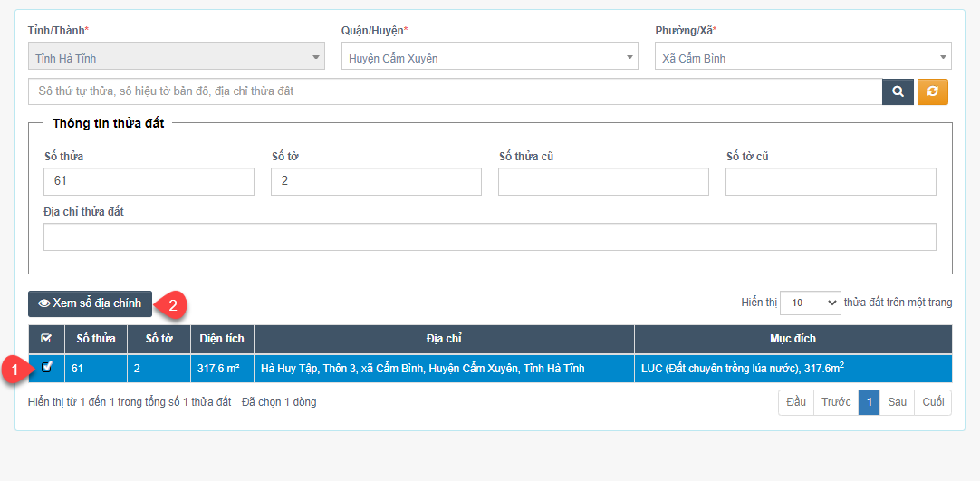Go to Đầu first page
Viewport: 980px width, 481px height.
point(796,402)
